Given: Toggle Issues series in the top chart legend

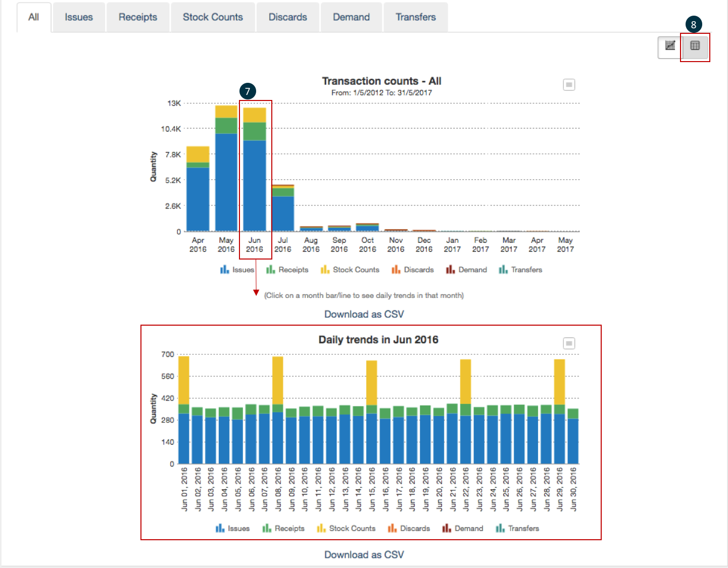Looking at the screenshot, I should [237, 270].
